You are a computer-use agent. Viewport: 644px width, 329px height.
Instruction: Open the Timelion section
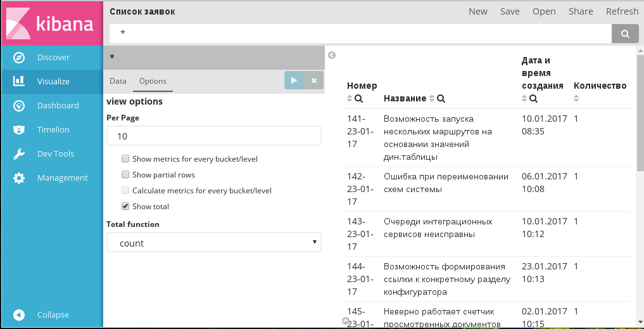52,129
